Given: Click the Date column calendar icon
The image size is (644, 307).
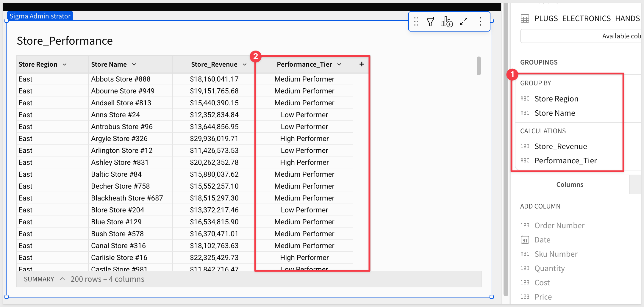Looking at the screenshot, I should pos(525,240).
